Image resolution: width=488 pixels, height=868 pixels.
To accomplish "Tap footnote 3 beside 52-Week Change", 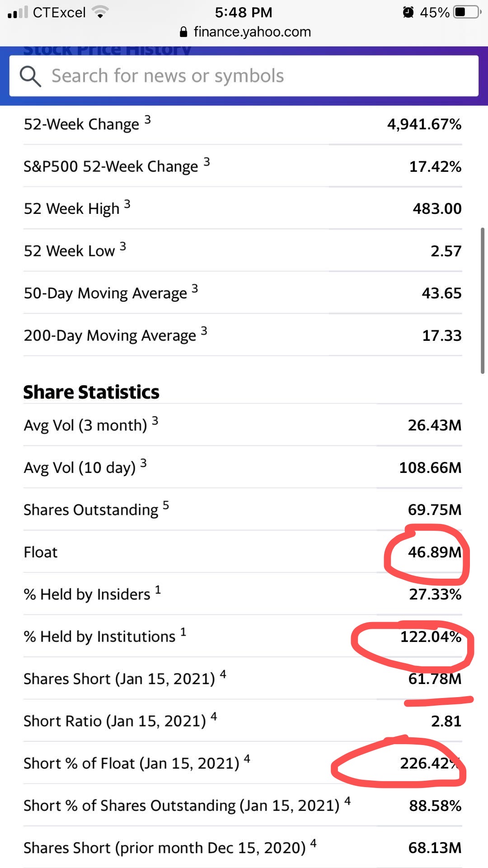I will click(147, 120).
